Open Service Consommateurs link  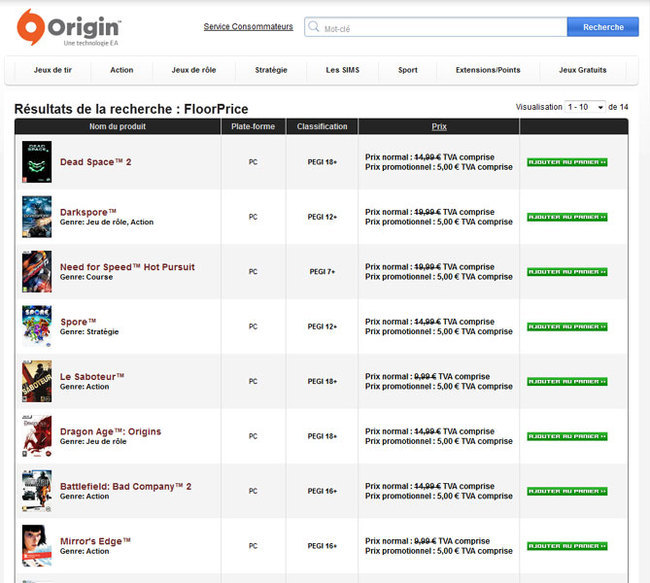pos(248,27)
